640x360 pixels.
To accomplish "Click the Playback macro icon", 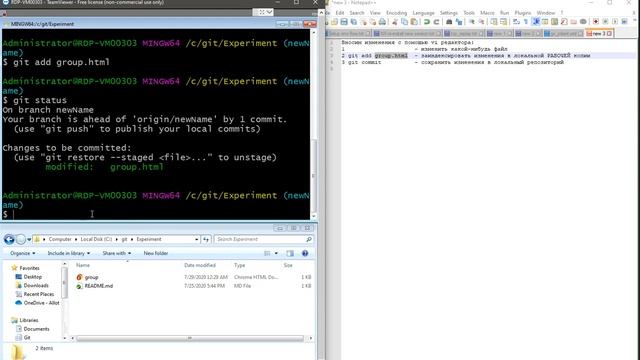I will [x=615, y=22].
